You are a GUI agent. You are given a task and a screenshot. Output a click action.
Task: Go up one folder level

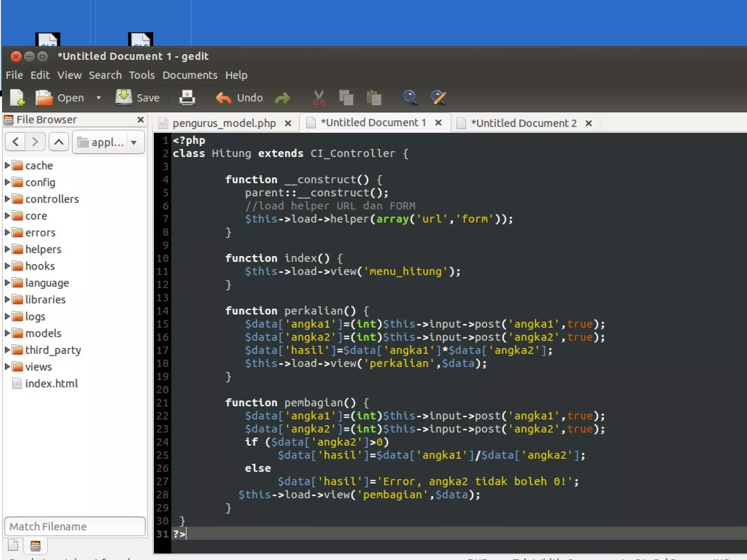tap(59, 142)
